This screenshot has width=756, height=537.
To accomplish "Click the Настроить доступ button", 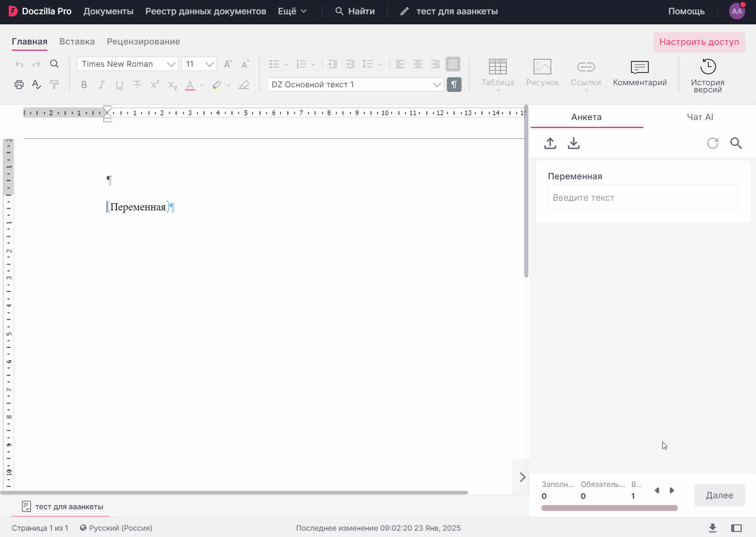I will 699,42.
